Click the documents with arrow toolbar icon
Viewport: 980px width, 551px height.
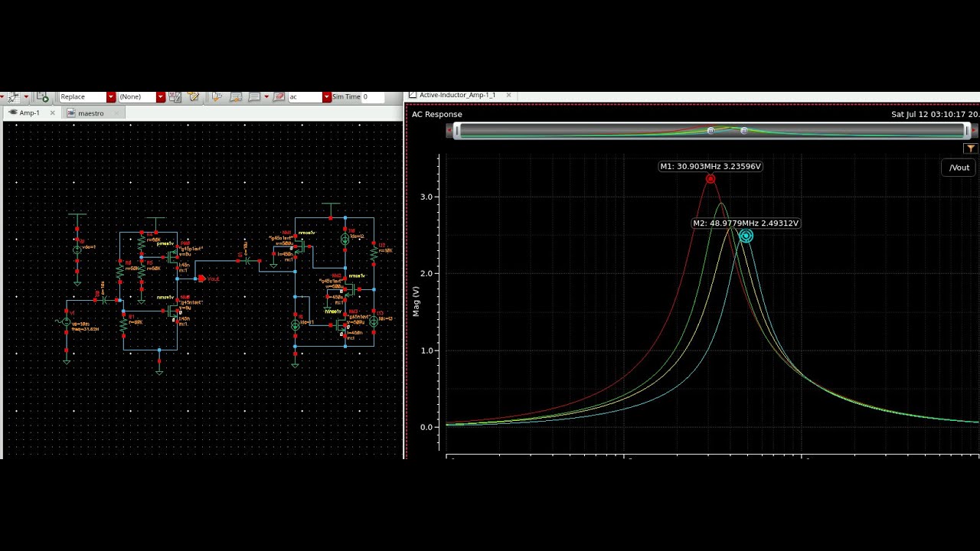click(217, 97)
